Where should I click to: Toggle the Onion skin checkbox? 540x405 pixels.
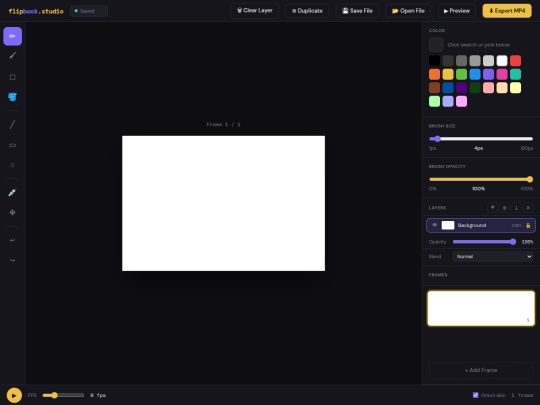[476, 395]
